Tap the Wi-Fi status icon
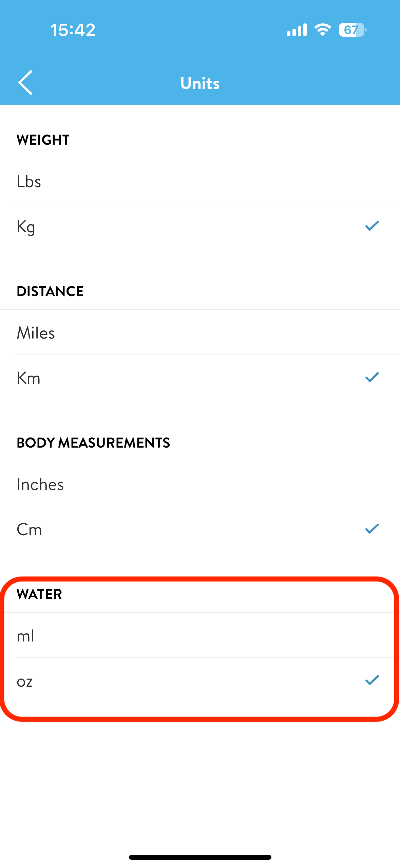 tap(322, 30)
